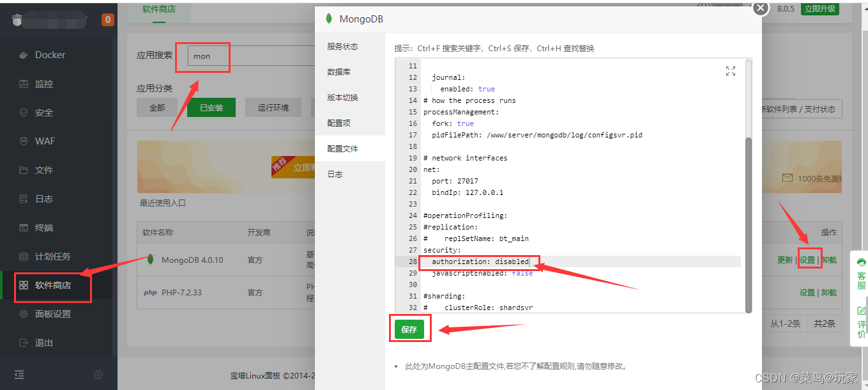The width and height of the screenshot is (868, 390).
Task: Click the fork: true line in editor
Action: point(453,123)
